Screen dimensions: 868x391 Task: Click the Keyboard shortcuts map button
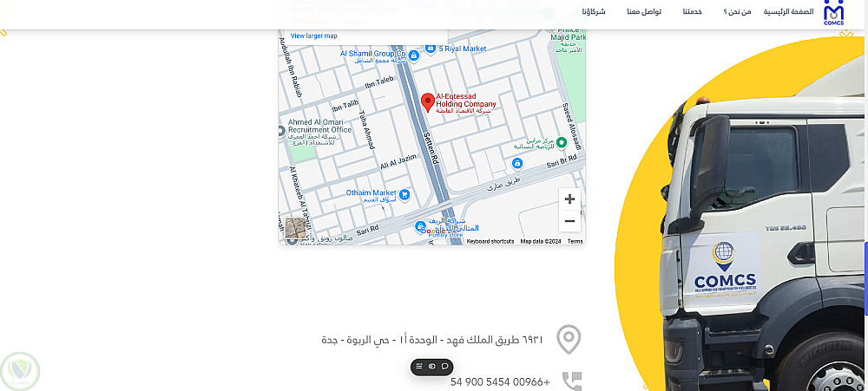click(x=490, y=241)
